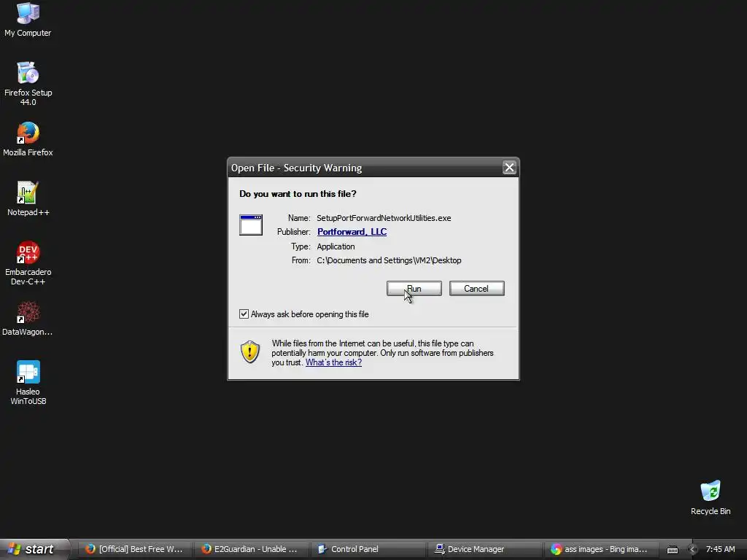
Task: Click the application file icon in the dialog
Action: [x=251, y=225]
